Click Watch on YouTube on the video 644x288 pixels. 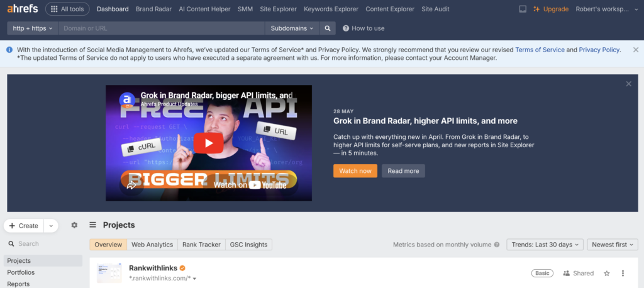point(250,186)
